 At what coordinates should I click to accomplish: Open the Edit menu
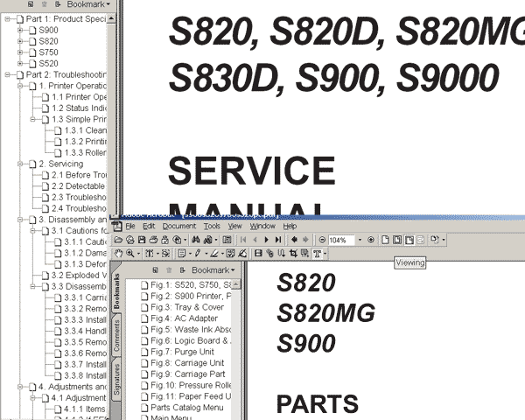[149, 226]
